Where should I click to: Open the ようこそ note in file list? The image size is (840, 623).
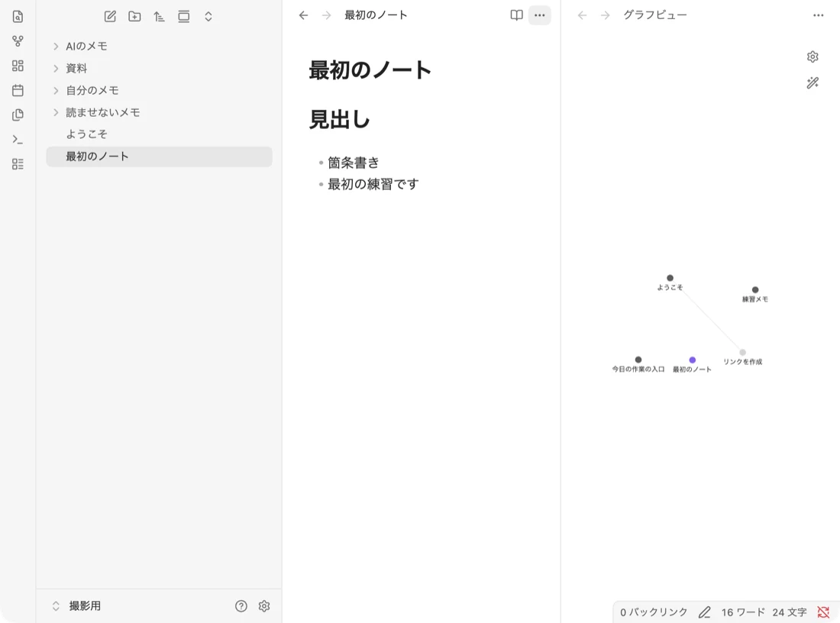click(x=159, y=134)
